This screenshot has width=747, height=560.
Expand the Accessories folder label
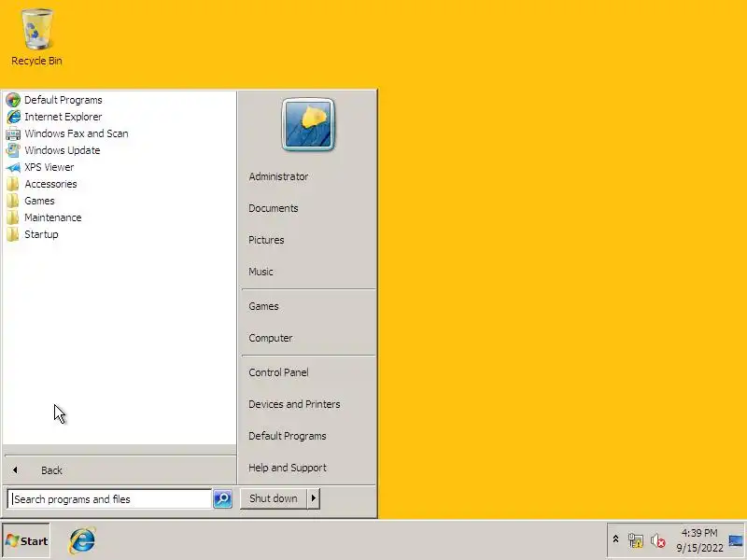[x=51, y=184]
